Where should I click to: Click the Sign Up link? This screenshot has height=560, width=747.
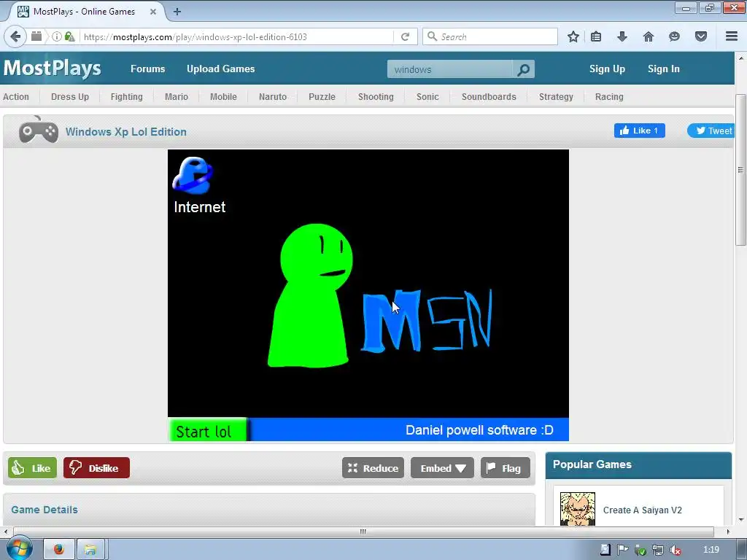607,69
